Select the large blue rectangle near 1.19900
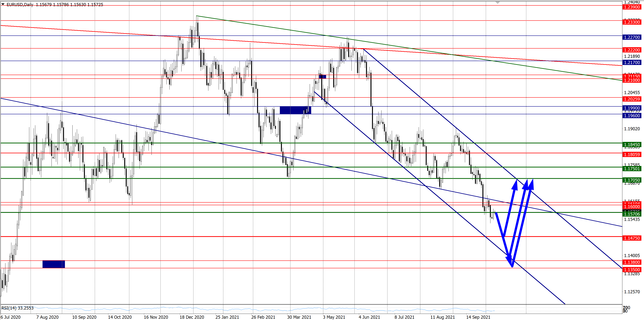The width and height of the screenshot is (644, 320). (x=295, y=110)
